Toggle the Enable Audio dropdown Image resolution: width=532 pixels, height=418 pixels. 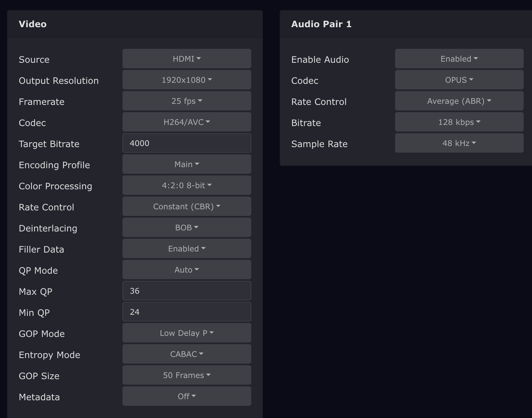(x=459, y=59)
